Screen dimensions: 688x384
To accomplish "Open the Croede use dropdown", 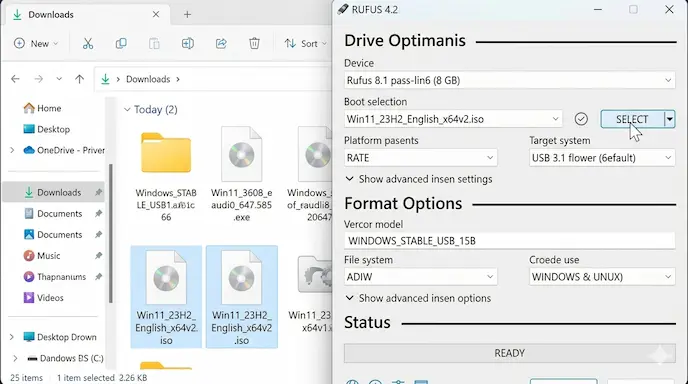I will [602, 277].
